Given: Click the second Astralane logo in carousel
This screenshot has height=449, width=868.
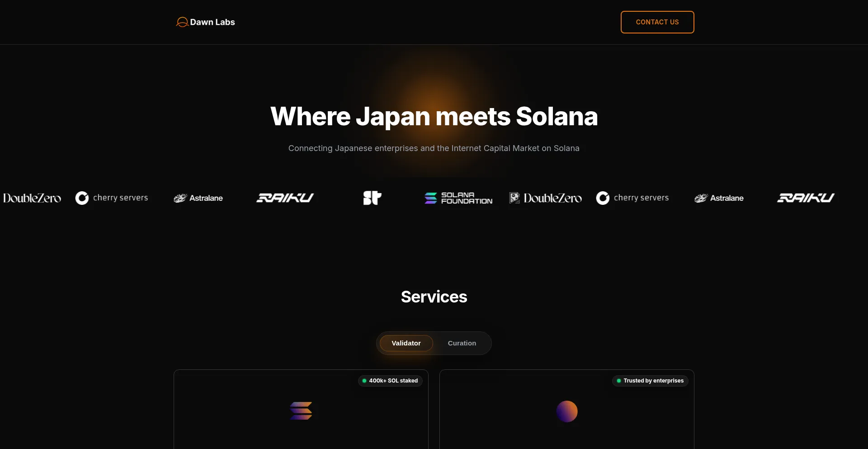Looking at the screenshot, I should tap(719, 198).
